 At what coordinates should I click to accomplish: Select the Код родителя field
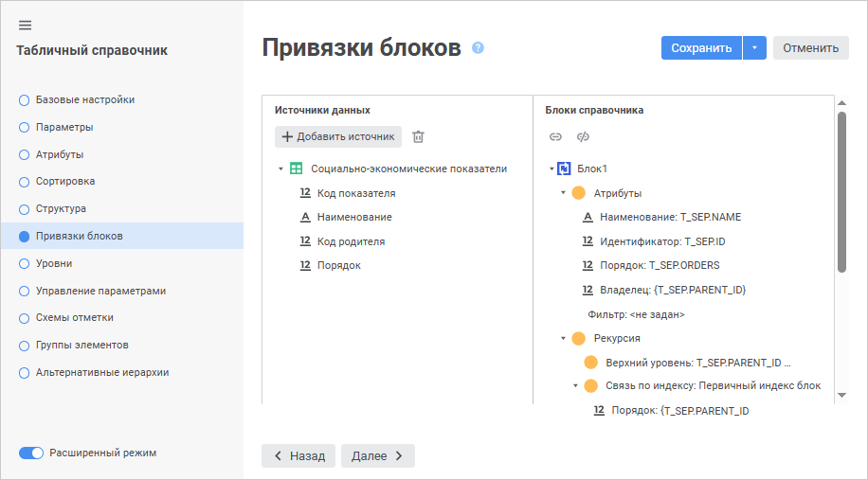pyautogui.click(x=351, y=241)
